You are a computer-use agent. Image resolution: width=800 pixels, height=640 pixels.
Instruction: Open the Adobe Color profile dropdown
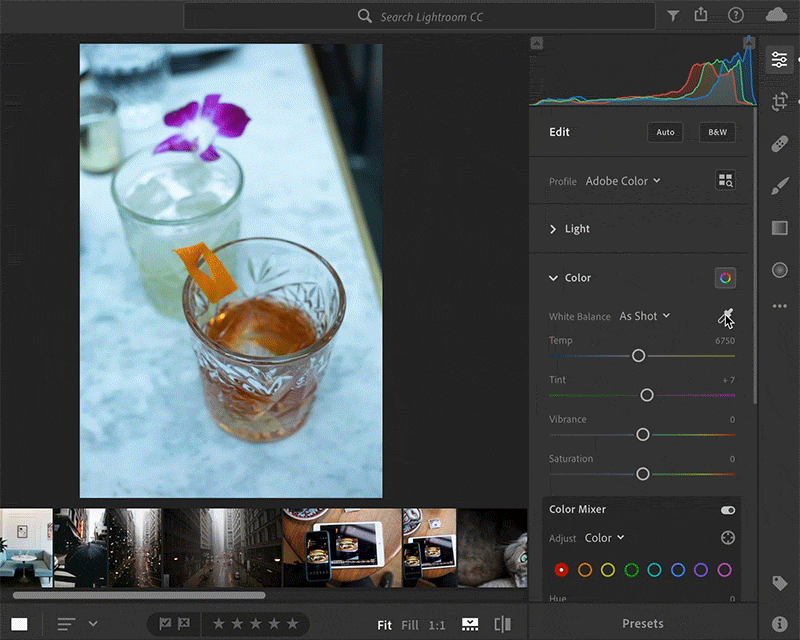coord(623,181)
